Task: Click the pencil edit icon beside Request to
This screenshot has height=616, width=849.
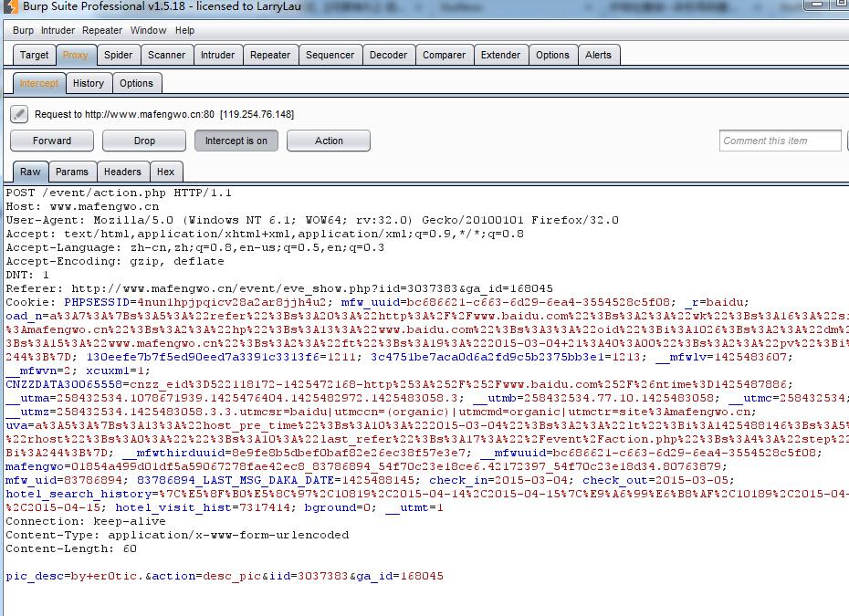Action: (x=19, y=114)
